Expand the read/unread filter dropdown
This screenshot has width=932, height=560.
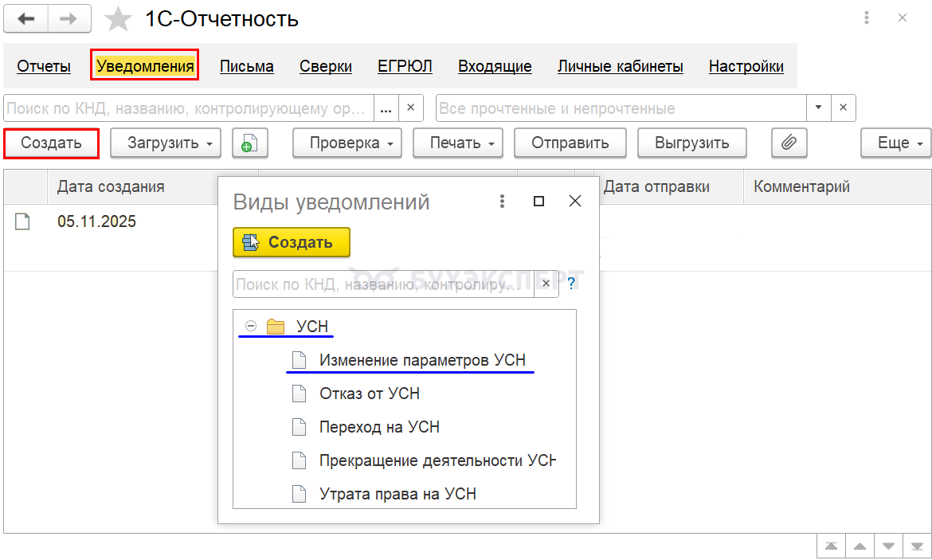818,108
